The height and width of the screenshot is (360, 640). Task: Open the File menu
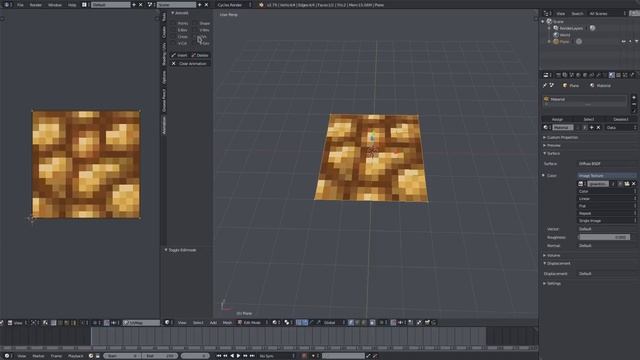click(x=20, y=5)
